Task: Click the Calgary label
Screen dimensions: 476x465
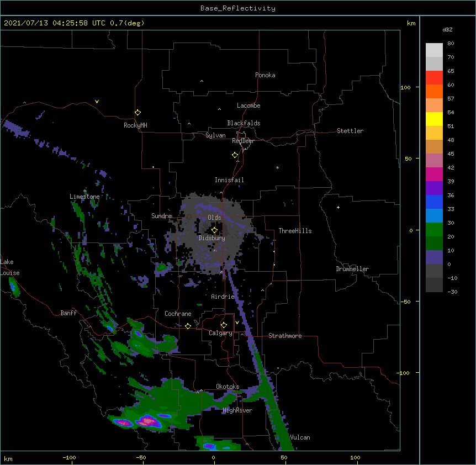Action: click(x=220, y=333)
